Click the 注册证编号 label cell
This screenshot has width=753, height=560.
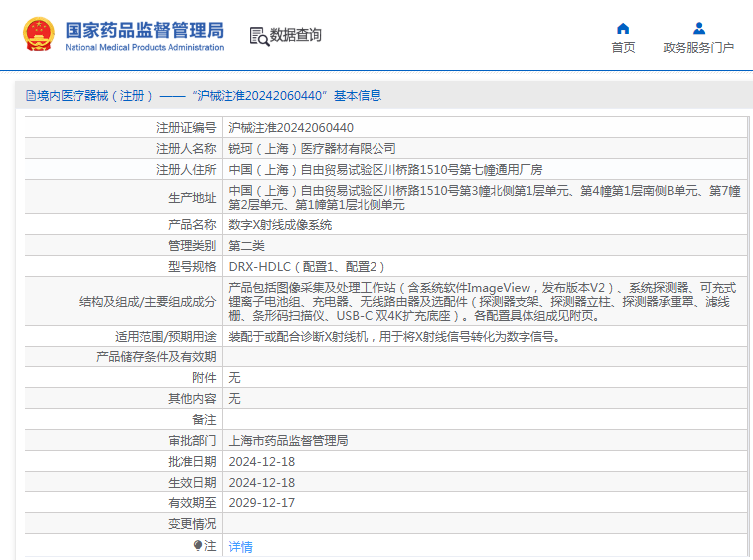click(186, 128)
